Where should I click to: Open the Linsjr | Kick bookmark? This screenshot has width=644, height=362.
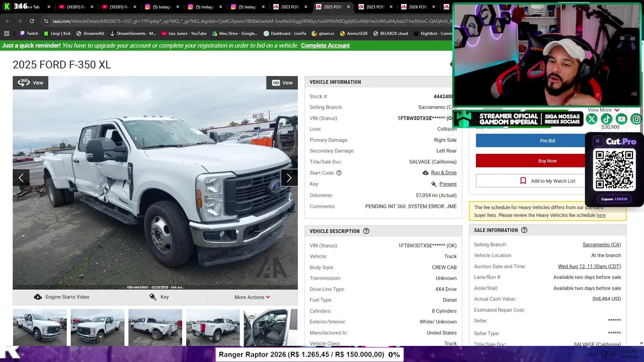click(x=57, y=34)
